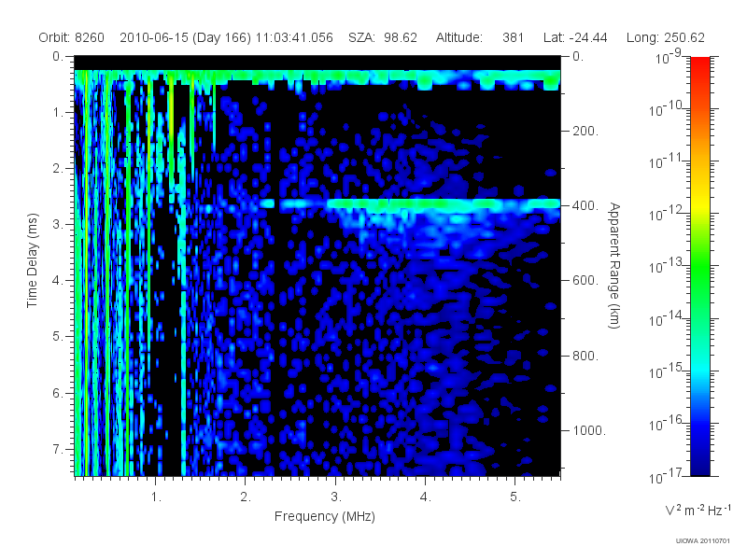Screen dimensions: 747x560
Task: Click the apparent range tick label '400.'
Action: [x=585, y=205]
